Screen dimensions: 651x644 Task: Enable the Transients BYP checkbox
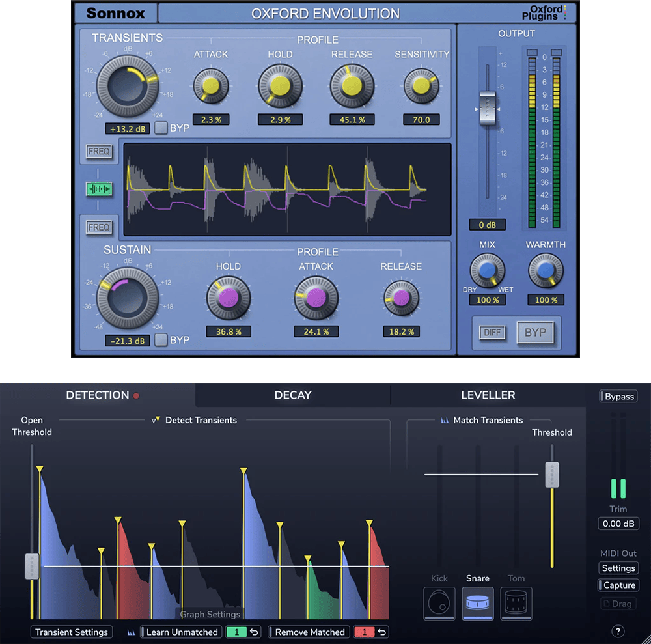click(161, 128)
